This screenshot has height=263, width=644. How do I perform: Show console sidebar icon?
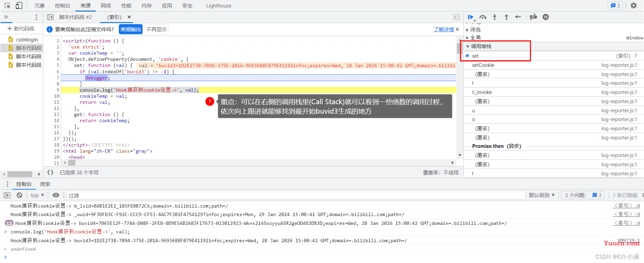(x=7, y=195)
